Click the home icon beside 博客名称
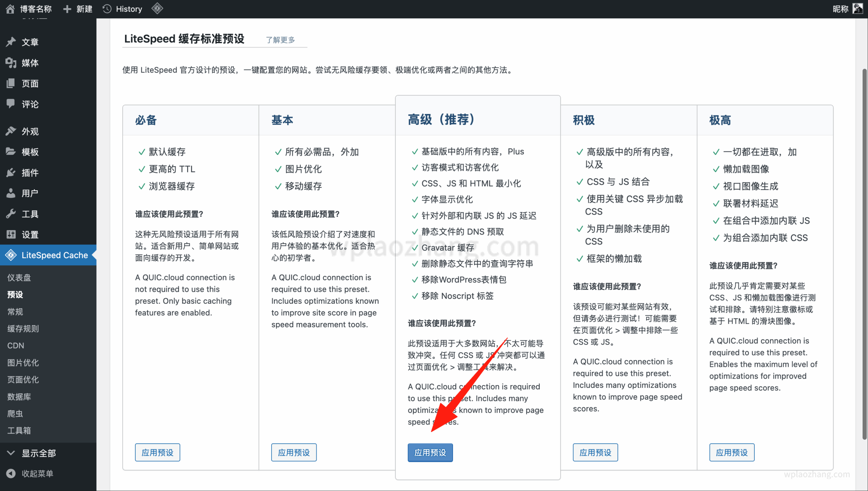 point(10,9)
